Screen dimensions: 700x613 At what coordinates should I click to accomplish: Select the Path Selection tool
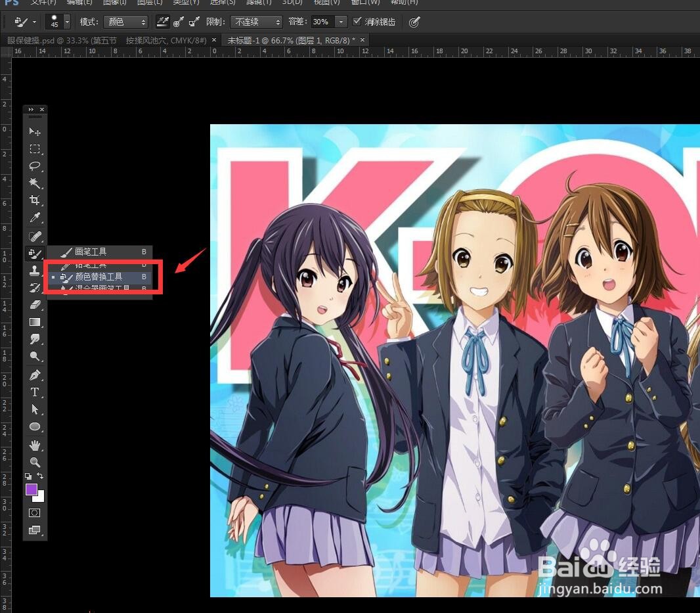(35, 409)
